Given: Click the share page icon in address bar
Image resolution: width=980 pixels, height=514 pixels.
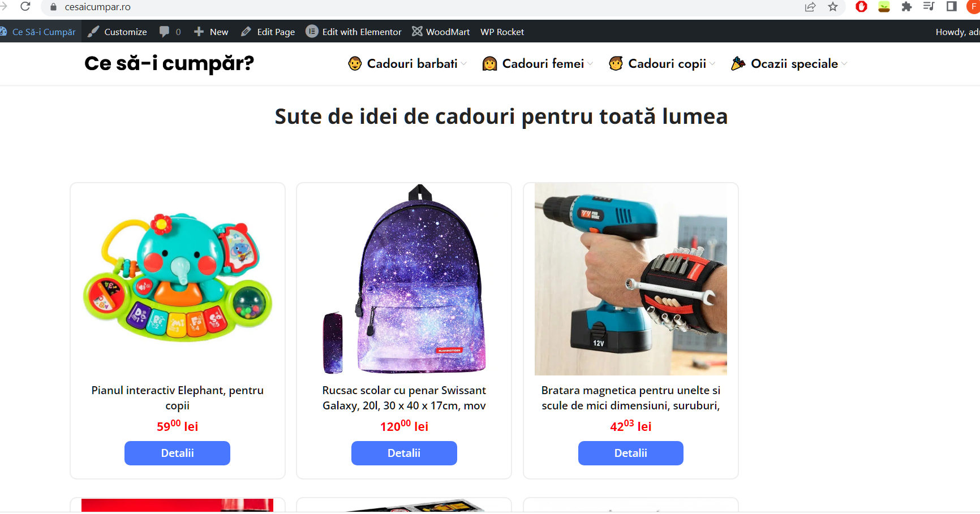Looking at the screenshot, I should click(810, 7).
